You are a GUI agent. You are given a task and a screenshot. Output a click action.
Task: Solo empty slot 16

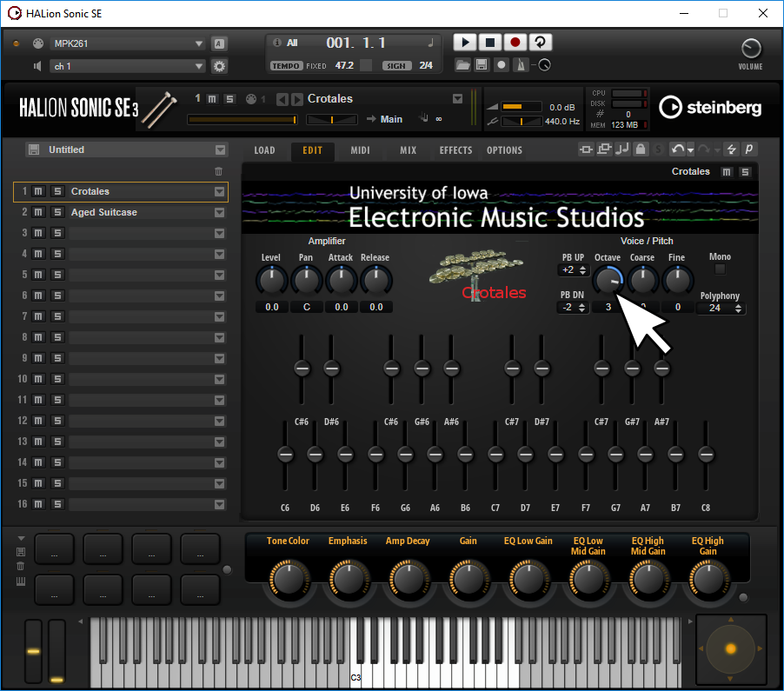tap(57, 504)
